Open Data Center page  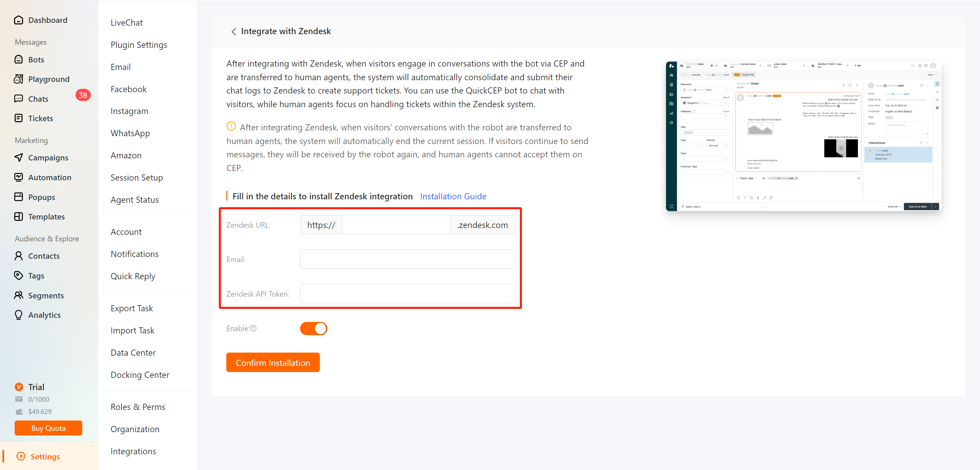pyautogui.click(x=133, y=353)
